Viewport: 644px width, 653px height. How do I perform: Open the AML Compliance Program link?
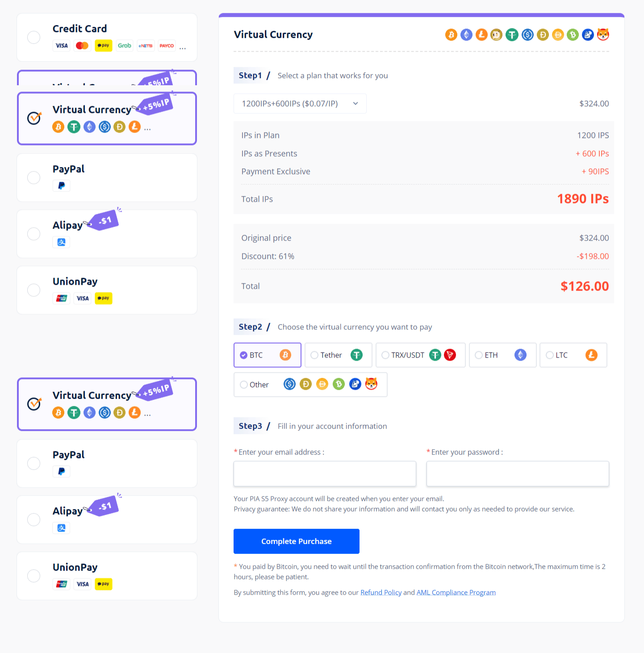[x=456, y=593]
